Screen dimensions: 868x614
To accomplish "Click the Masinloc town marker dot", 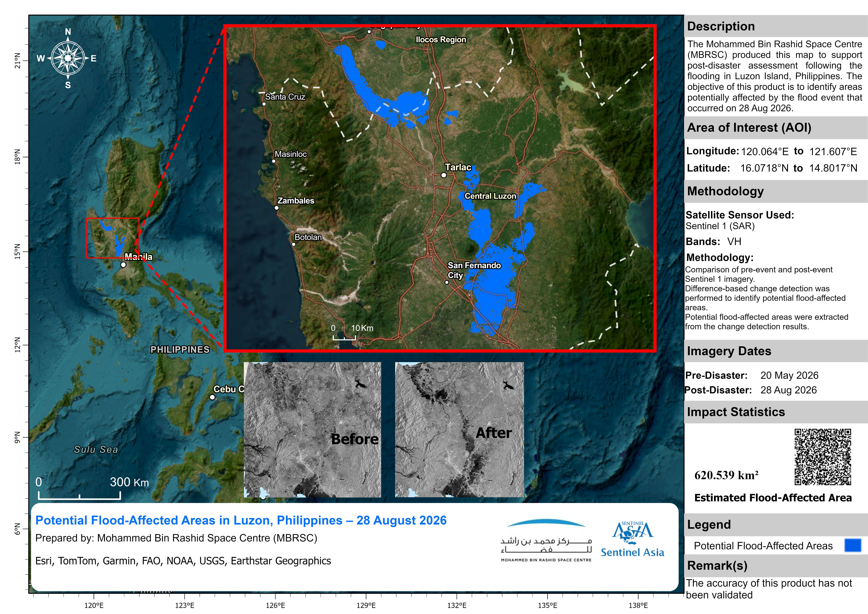I will pyautogui.click(x=274, y=161).
